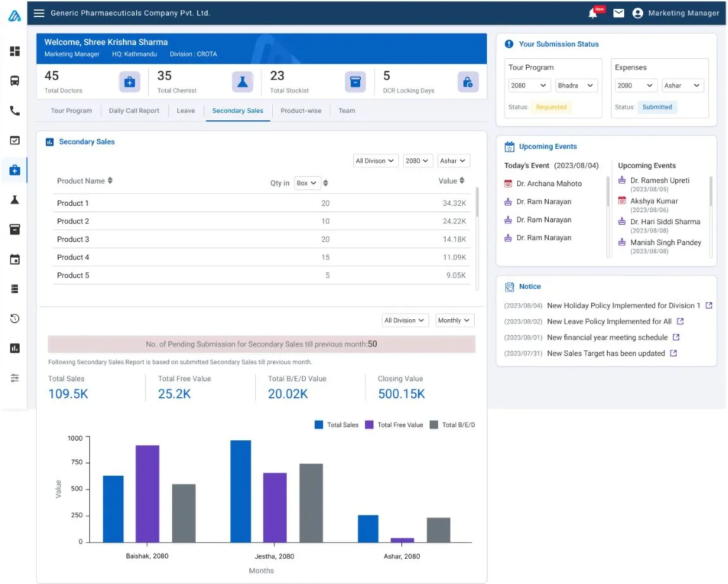728x584 pixels.
Task: Click the Submitted expenses status badge
Action: coord(657,107)
